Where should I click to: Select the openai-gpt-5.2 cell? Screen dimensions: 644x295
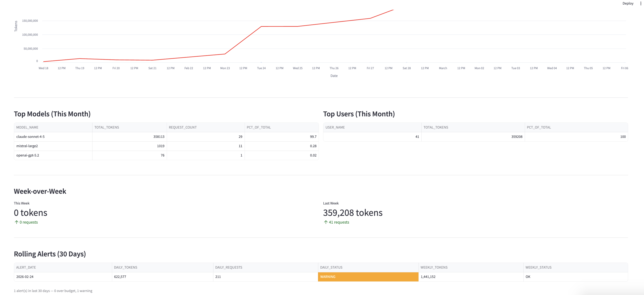[x=28, y=155]
